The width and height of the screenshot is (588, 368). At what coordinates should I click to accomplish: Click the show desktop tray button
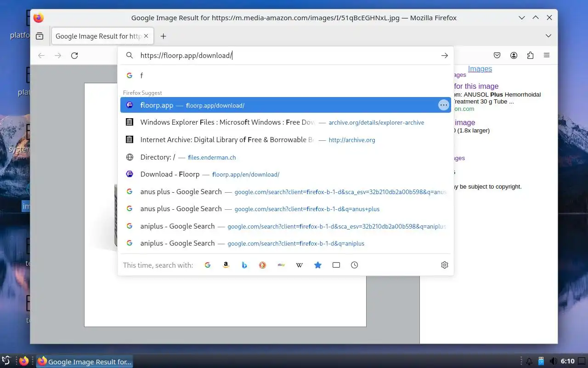pos(582,362)
